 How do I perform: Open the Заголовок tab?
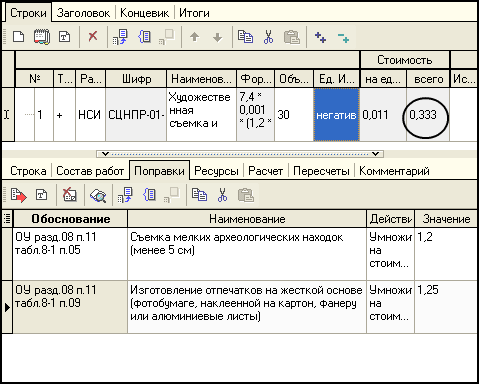(x=83, y=13)
